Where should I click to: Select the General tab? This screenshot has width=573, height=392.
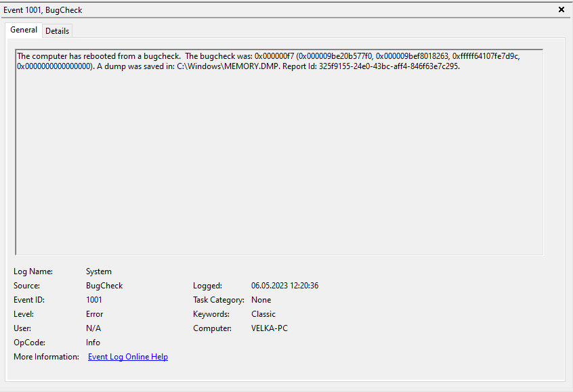24,30
